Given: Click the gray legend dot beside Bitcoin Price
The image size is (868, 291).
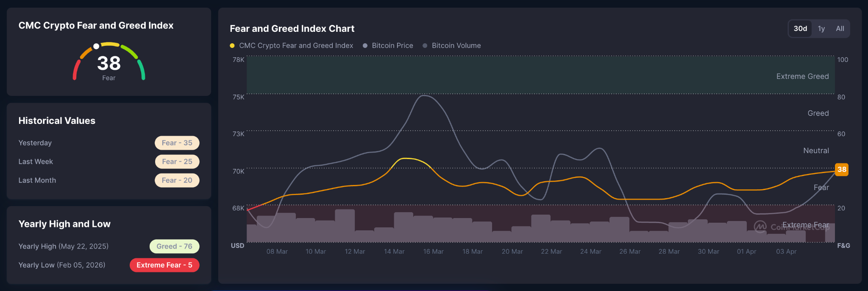Looking at the screenshot, I should point(365,45).
